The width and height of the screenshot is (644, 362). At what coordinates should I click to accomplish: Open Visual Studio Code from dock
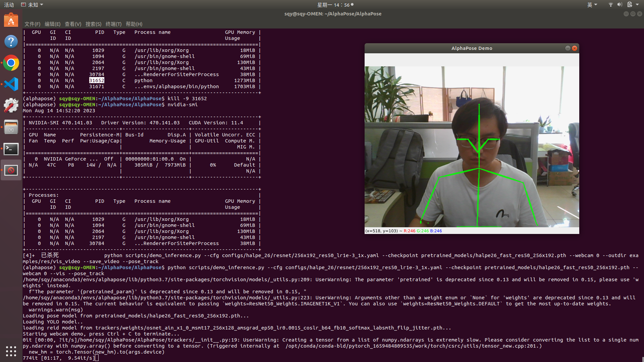point(11,84)
